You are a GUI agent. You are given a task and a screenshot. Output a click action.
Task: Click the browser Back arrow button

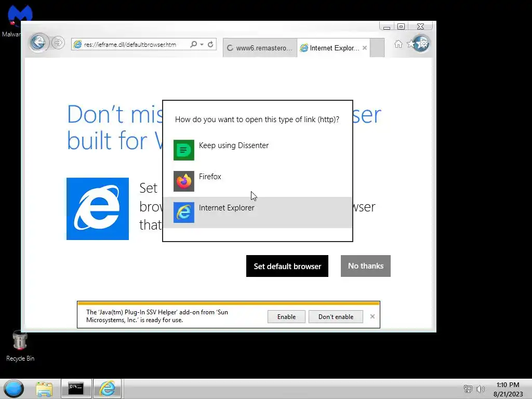coord(38,43)
